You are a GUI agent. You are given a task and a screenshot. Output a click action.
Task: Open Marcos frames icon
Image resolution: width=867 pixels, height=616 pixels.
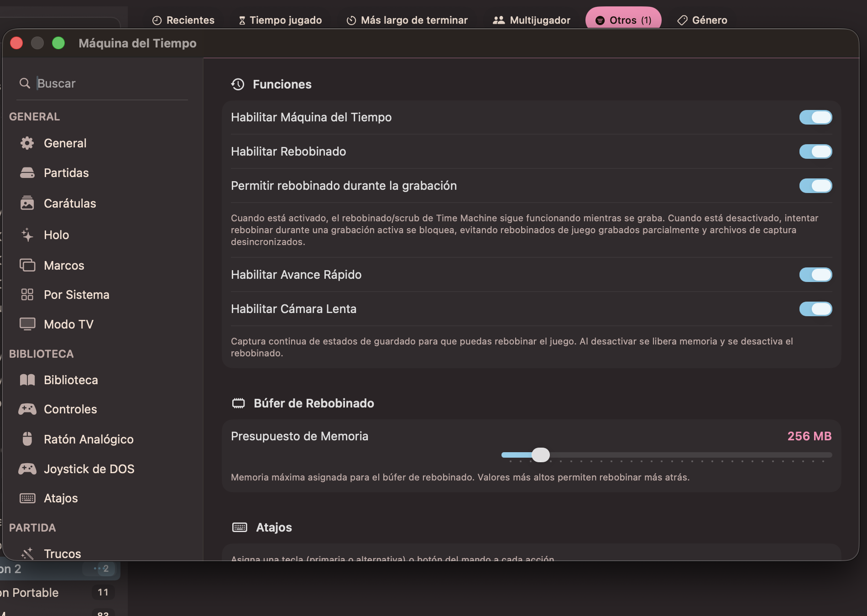(27, 265)
